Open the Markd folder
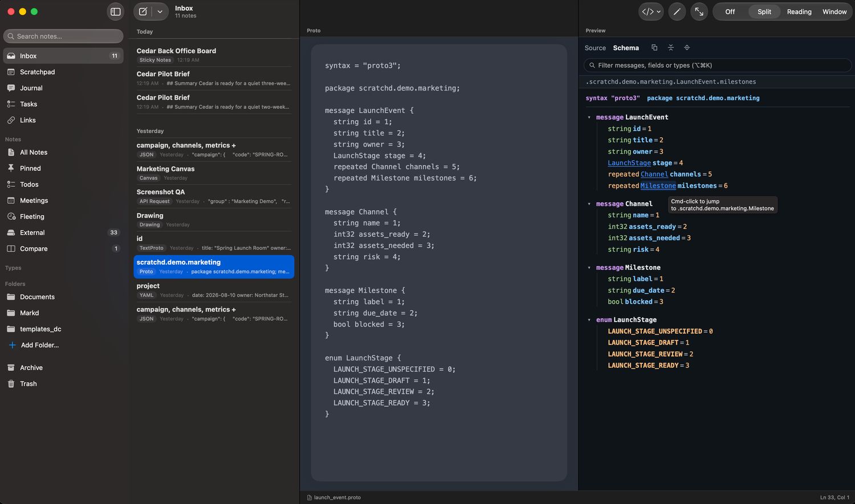Screen dimensions: 855x504 (63, 313)
